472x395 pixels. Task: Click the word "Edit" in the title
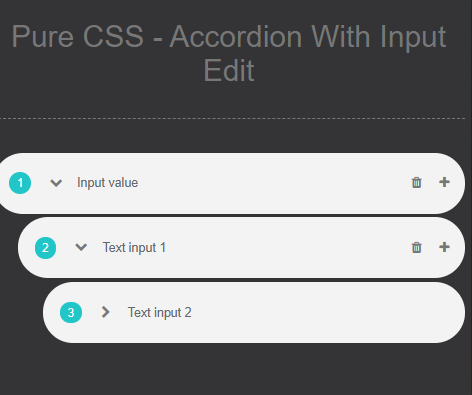[x=229, y=70]
